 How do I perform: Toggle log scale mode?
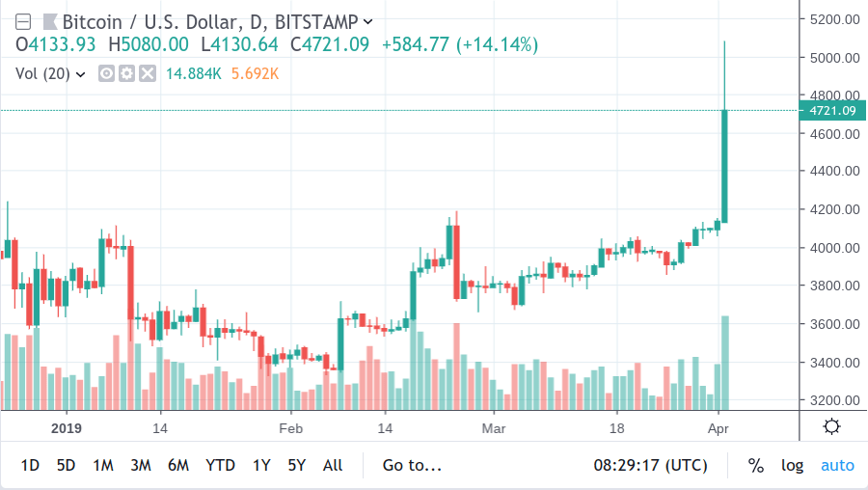tap(792, 465)
